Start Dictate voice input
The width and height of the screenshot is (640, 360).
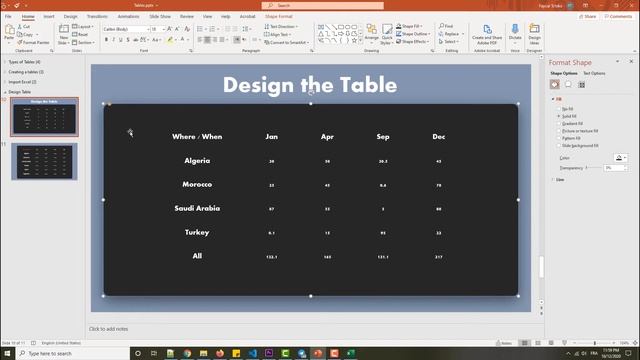515,33
